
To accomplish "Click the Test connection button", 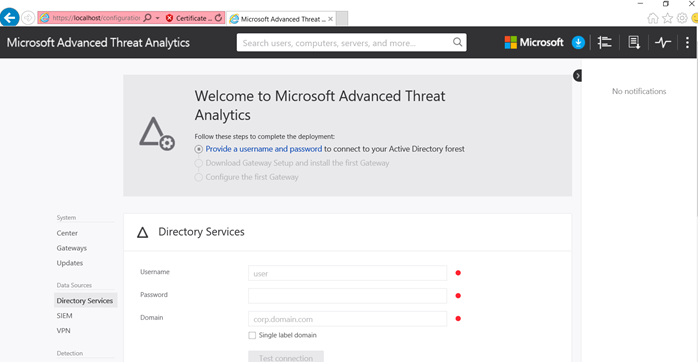I will tap(286, 357).
